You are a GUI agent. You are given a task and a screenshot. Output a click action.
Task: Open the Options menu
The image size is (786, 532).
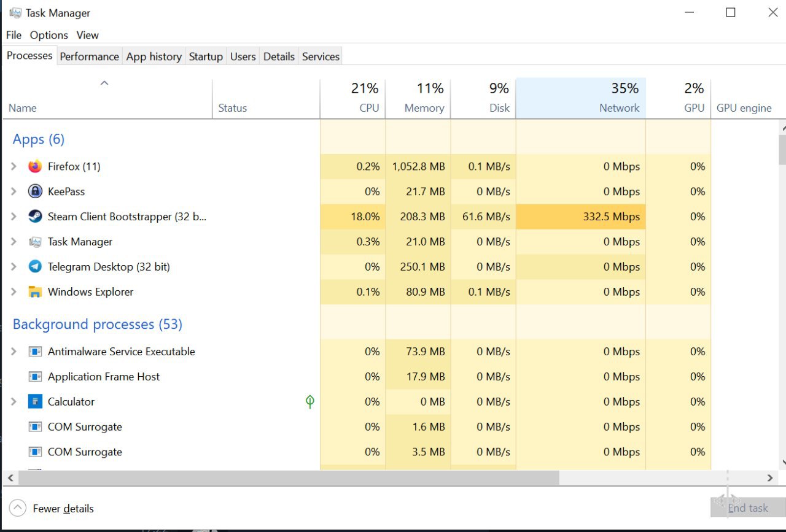[49, 35]
